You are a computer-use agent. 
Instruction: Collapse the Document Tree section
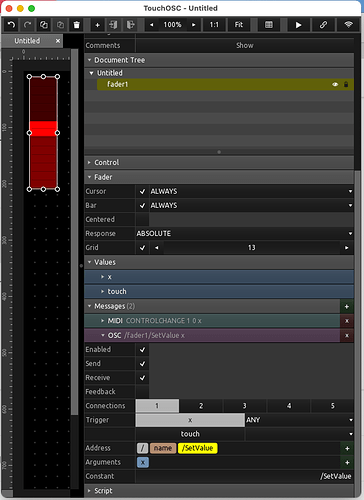[89, 60]
